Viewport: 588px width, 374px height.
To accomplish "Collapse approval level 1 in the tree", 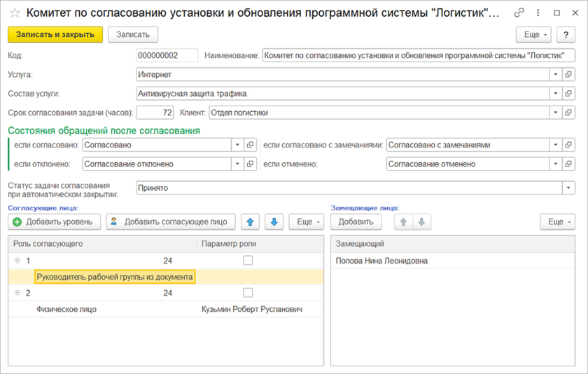I will coord(16,261).
